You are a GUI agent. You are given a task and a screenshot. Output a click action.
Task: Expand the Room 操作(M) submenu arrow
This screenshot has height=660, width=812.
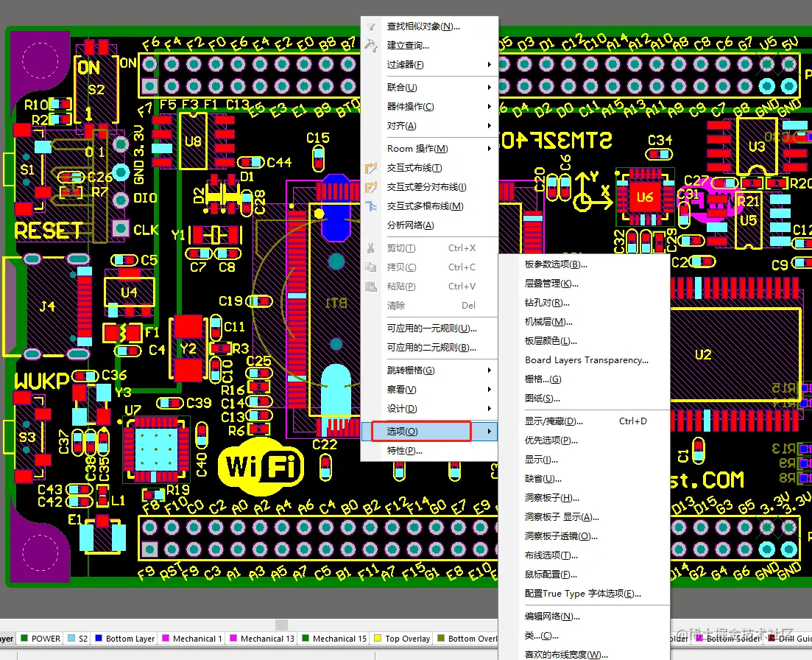[x=490, y=149]
